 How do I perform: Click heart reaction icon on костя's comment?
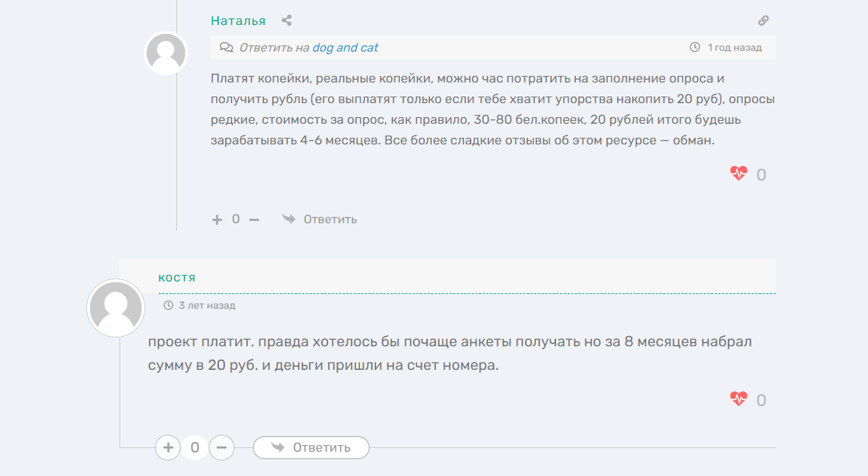pos(738,399)
